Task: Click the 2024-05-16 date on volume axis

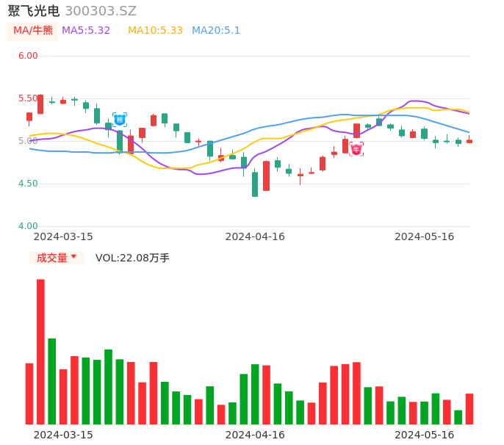Action: pos(425,435)
